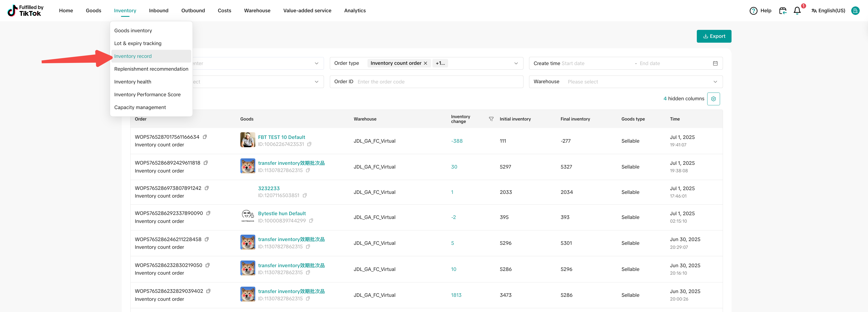
Task: Click the notification bell icon
Action: (x=797, y=11)
